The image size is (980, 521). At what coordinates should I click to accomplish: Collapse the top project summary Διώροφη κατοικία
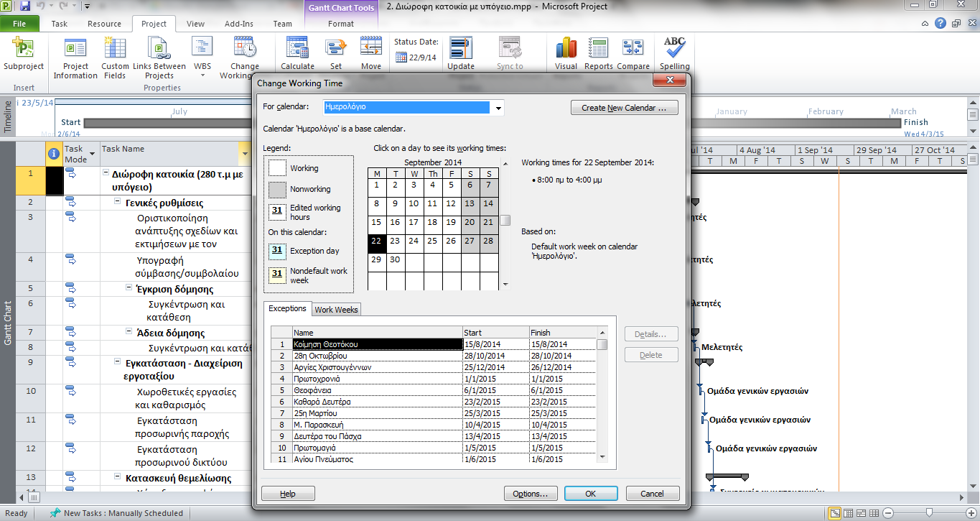coord(106,173)
